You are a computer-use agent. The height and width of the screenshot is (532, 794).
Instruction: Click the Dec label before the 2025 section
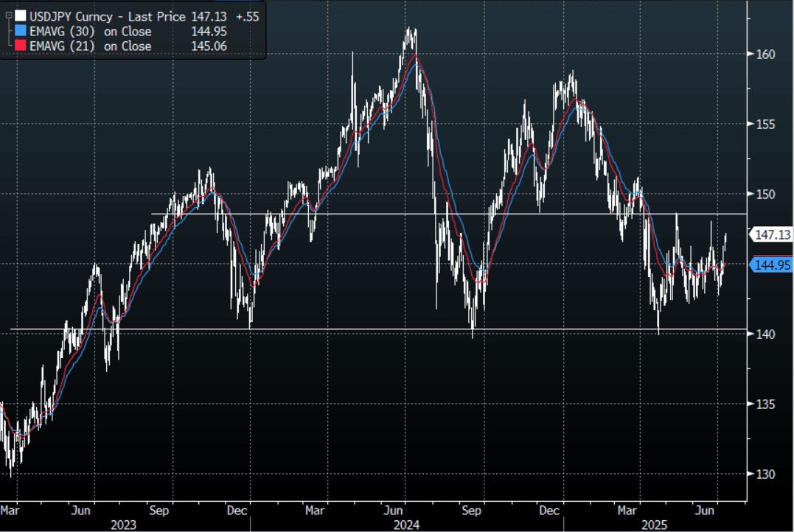pos(549,510)
